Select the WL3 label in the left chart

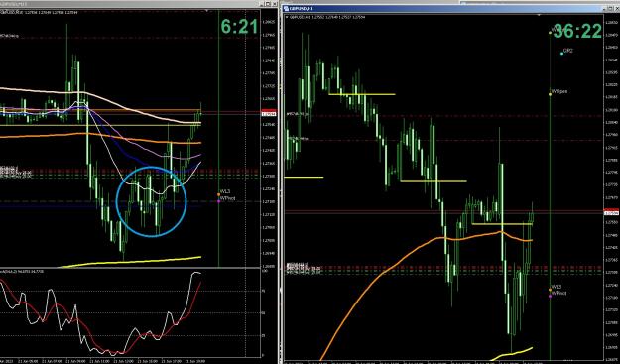pos(225,191)
